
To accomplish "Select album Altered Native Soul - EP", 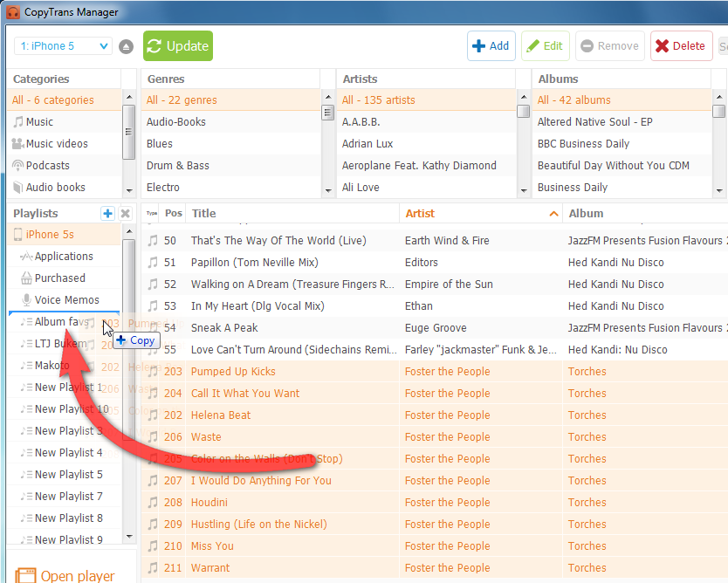I will click(x=622, y=122).
